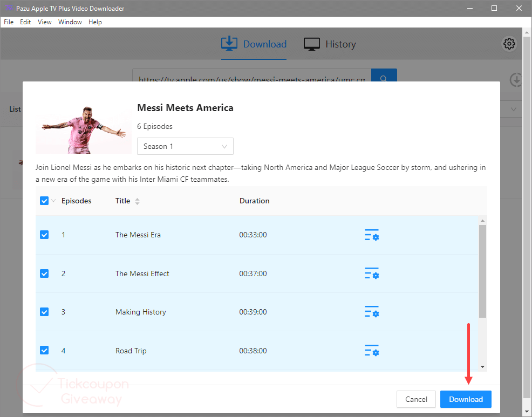Uncheck episode 1 The Messi Era
This screenshot has width=532, height=417.
[44, 235]
